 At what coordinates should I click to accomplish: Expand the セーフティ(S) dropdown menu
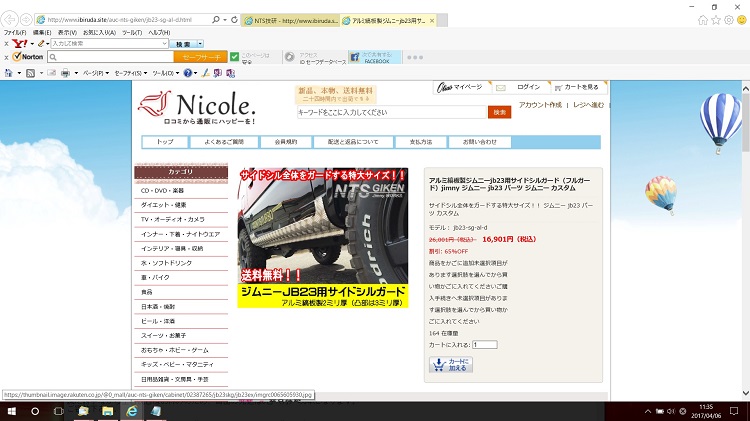coord(129,73)
